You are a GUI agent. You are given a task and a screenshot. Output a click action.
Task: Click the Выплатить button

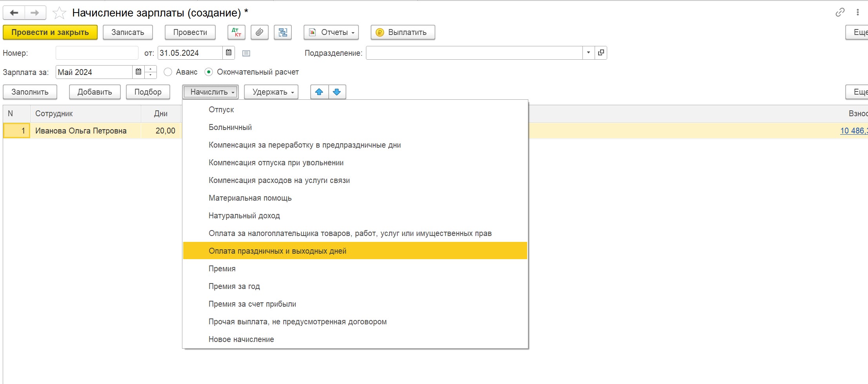click(403, 32)
